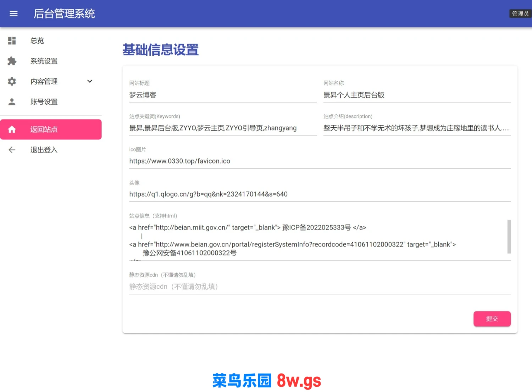Click the person icon for 账号设置

[x=12, y=102]
